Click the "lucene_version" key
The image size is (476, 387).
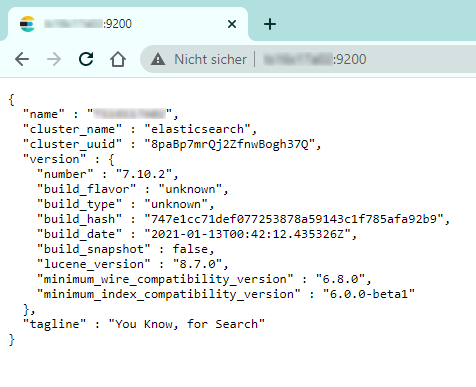pos(94,264)
